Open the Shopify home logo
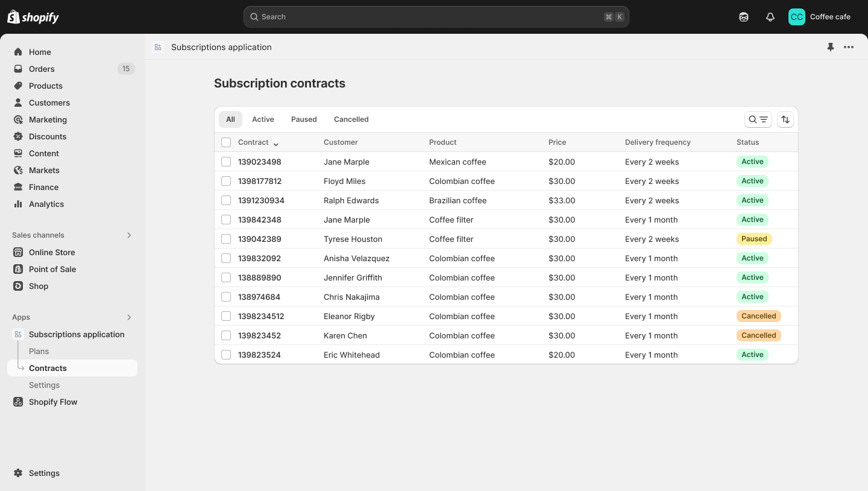The height and width of the screenshot is (491, 868). [33, 17]
